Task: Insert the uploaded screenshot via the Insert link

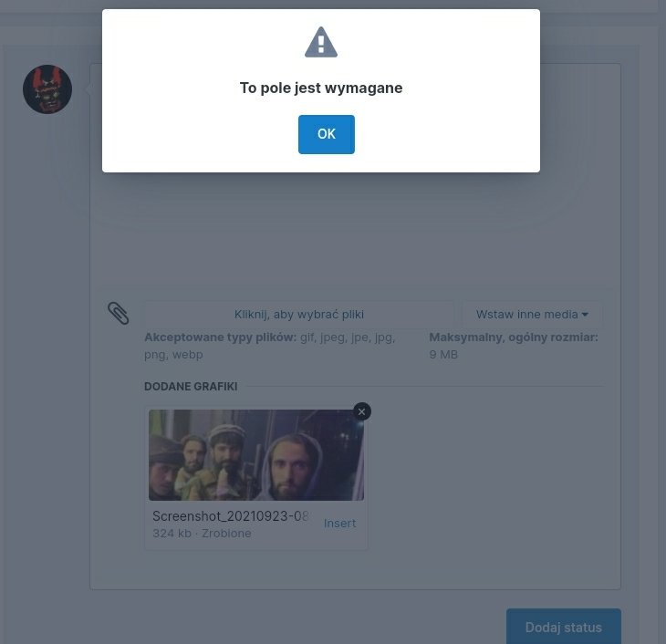Action: 339,524
